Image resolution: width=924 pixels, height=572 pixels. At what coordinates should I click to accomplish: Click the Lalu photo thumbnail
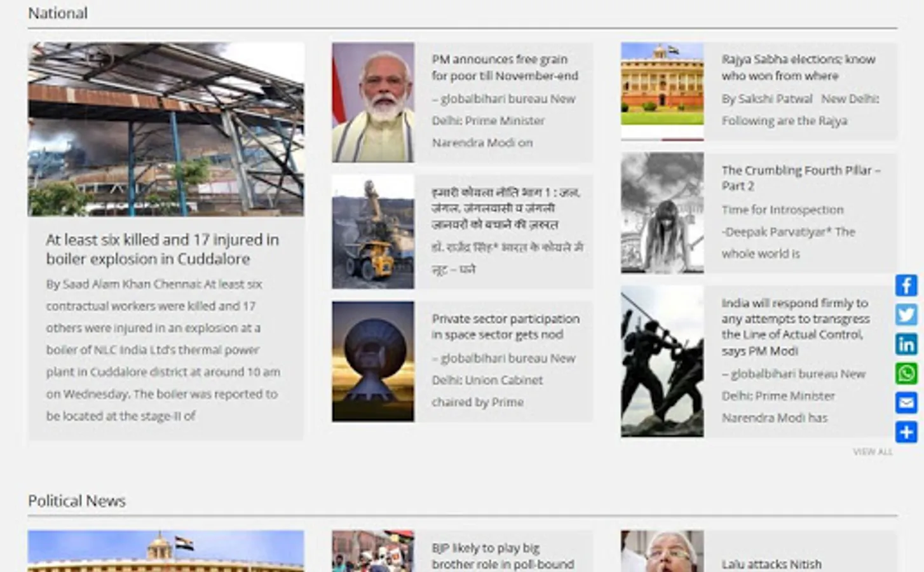tap(662, 551)
